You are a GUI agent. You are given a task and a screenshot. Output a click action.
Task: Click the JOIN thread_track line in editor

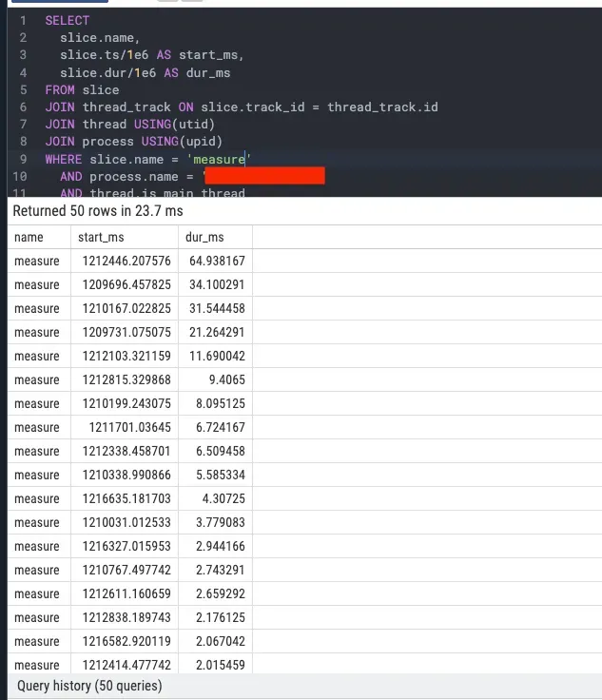pos(242,107)
